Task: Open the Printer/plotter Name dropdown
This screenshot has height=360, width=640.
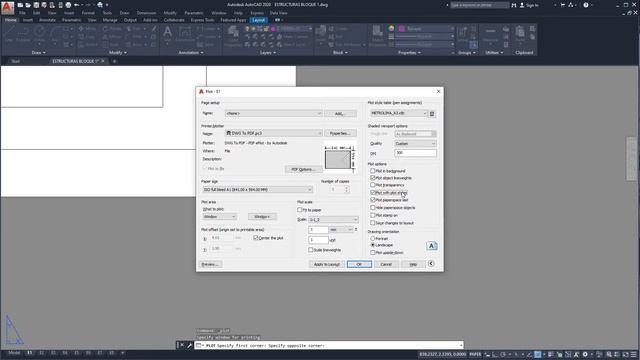Action: pos(273,133)
